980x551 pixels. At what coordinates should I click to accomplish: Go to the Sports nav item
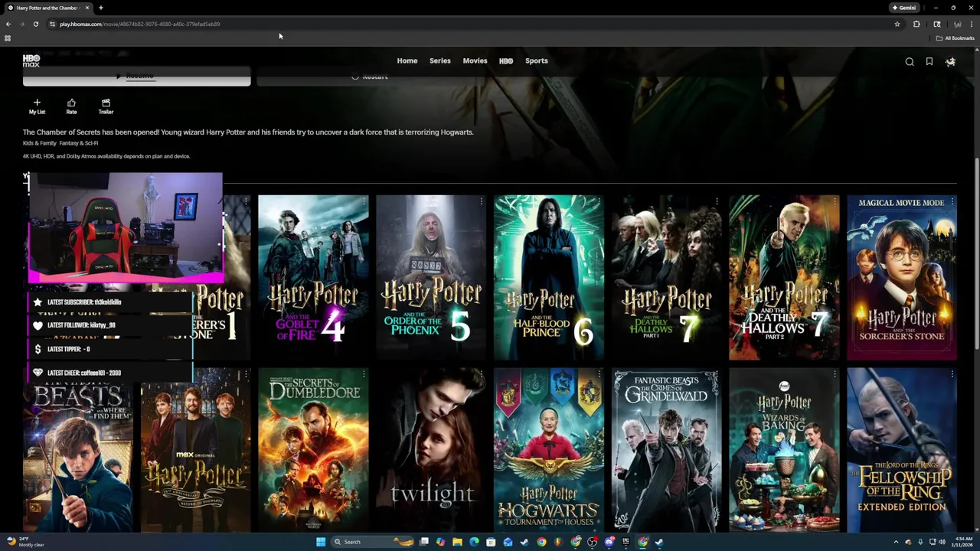tap(537, 60)
